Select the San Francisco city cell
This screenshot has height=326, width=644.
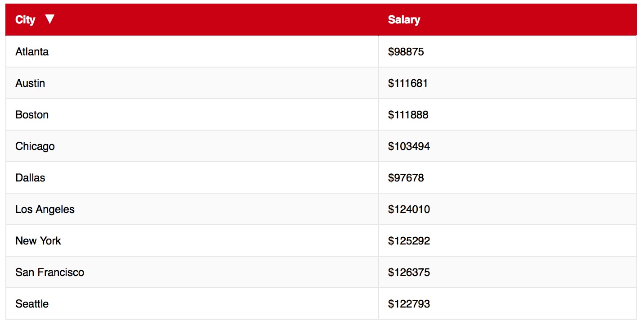click(x=49, y=272)
